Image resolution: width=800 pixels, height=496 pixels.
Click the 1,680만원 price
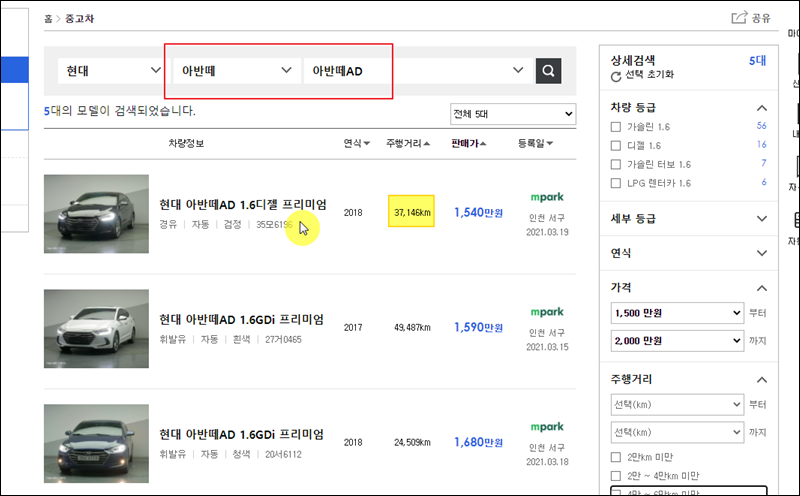click(x=479, y=442)
